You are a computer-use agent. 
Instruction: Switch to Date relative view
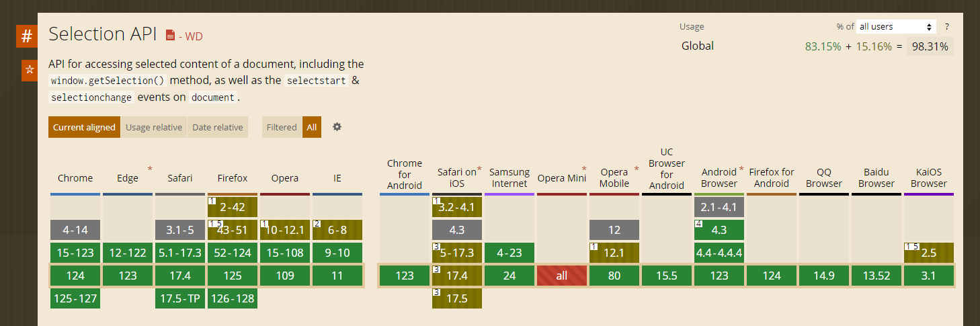(x=218, y=127)
